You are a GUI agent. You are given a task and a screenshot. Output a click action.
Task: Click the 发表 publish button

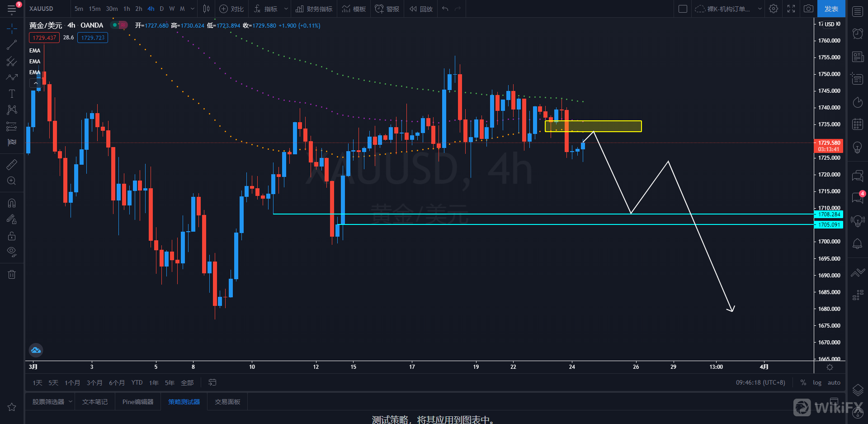coord(831,9)
